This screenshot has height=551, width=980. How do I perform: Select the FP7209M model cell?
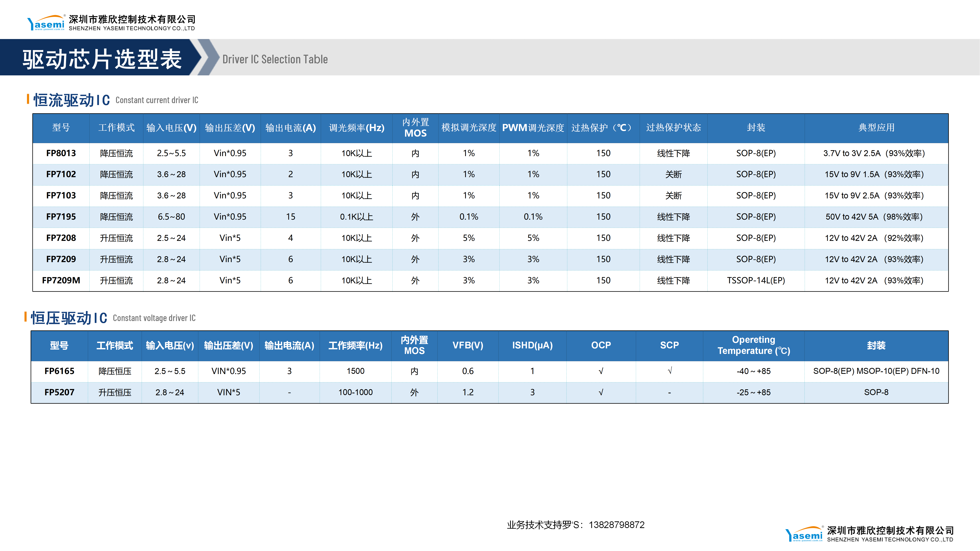[x=61, y=281]
